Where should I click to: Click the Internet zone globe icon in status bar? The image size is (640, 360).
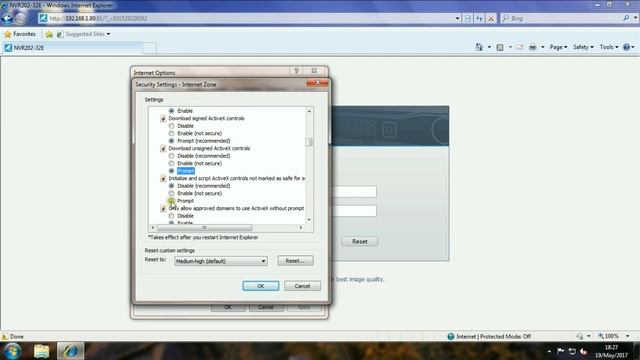(451, 336)
